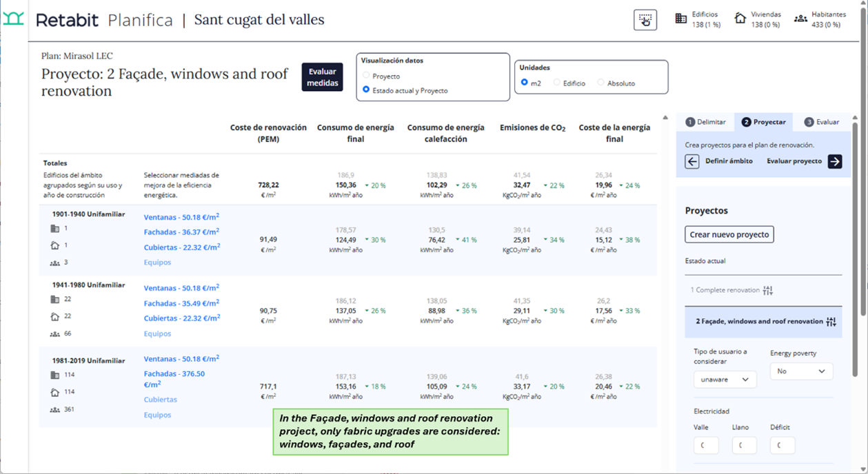
Task: Select the Absoluto units radio button
Action: pyautogui.click(x=600, y=83)
